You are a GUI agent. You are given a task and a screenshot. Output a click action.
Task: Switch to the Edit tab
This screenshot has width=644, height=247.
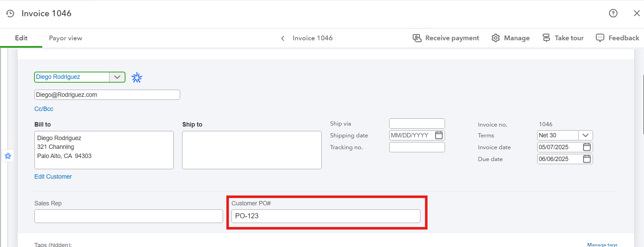[21, 38]
